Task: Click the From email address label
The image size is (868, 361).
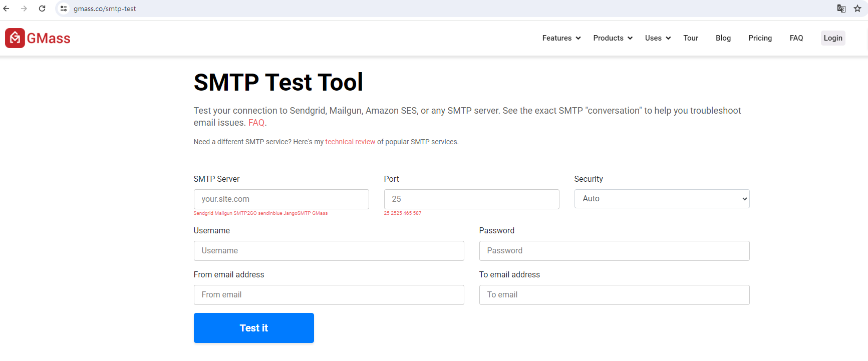Action: (x=229, y=274)
